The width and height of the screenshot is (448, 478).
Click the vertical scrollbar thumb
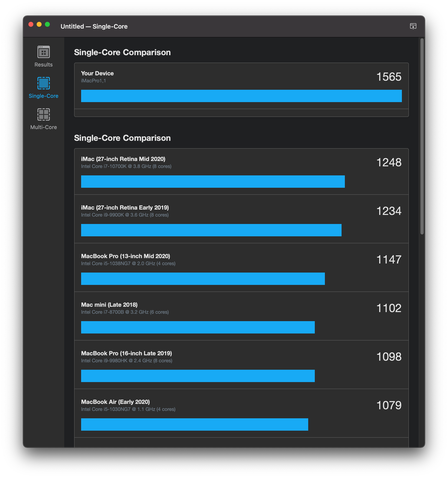click(422, 136)
